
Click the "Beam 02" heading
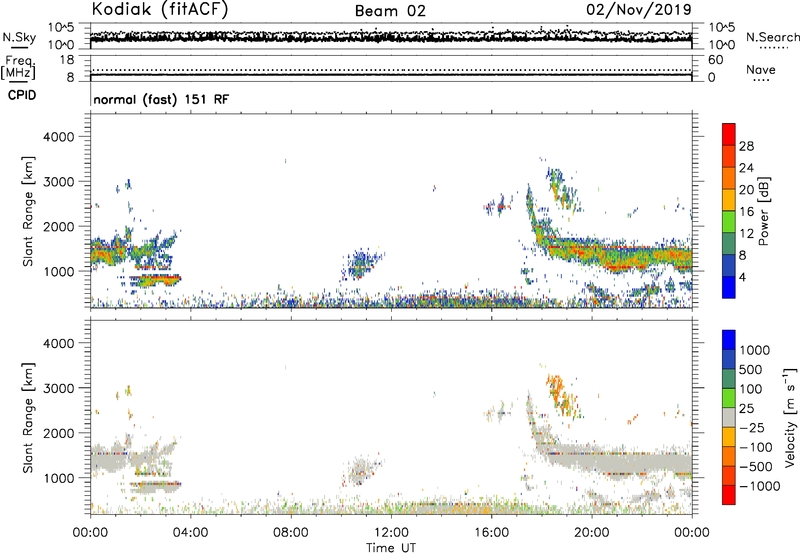click(x=390, y=11)
